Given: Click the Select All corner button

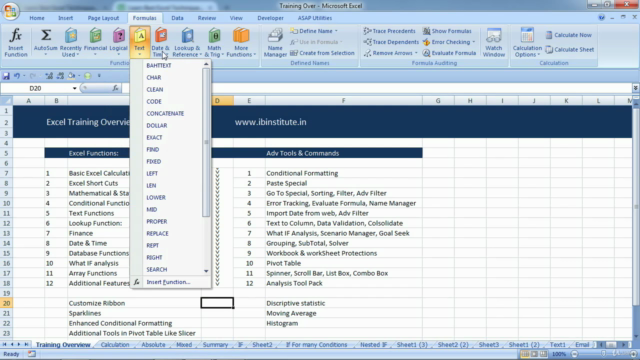Looking at the screenshot, I should pos(7,100).
